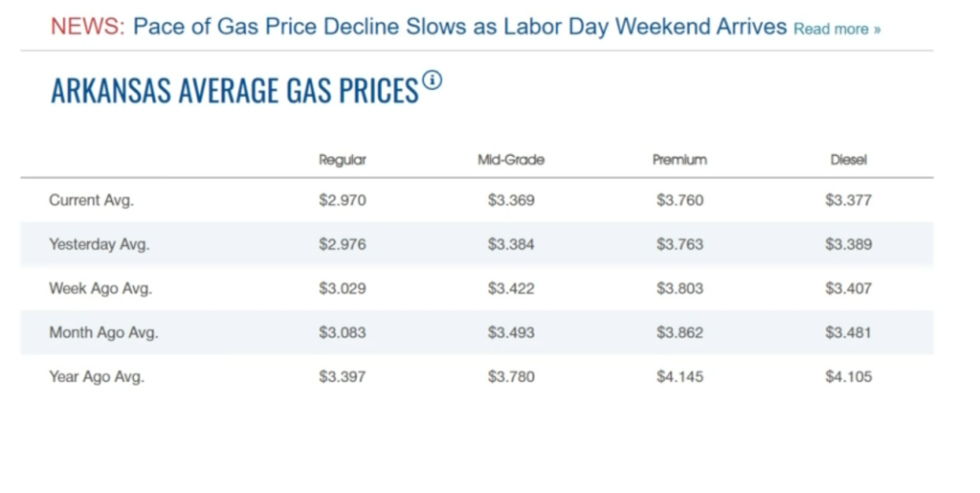Click year-ago diesel price $4.105
The width and height of the screenshot is (980, 493).
click(848, 376)
